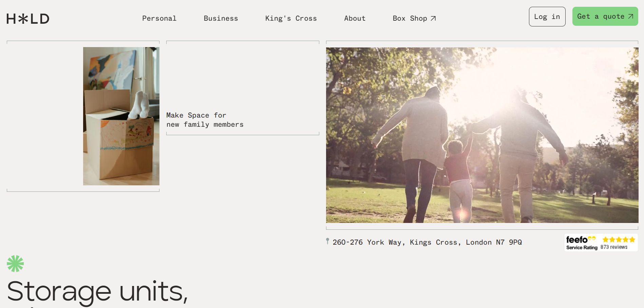Click the HOLD logo

point(28,19)
